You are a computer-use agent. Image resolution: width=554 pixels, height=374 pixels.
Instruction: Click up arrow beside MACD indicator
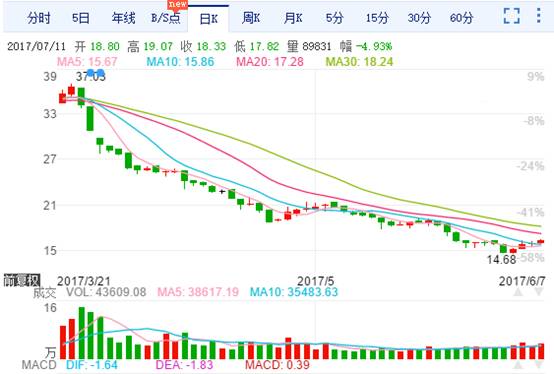point(518,364)
